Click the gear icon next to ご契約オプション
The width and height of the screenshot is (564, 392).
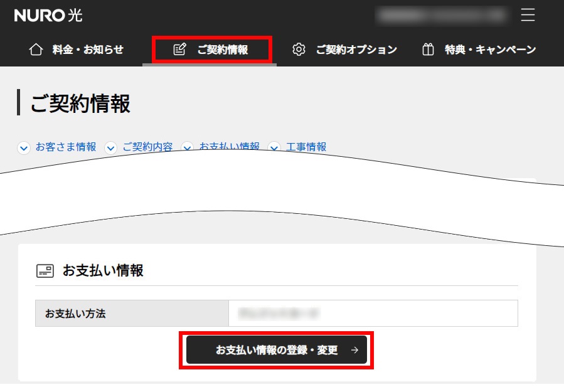(299, 49)
